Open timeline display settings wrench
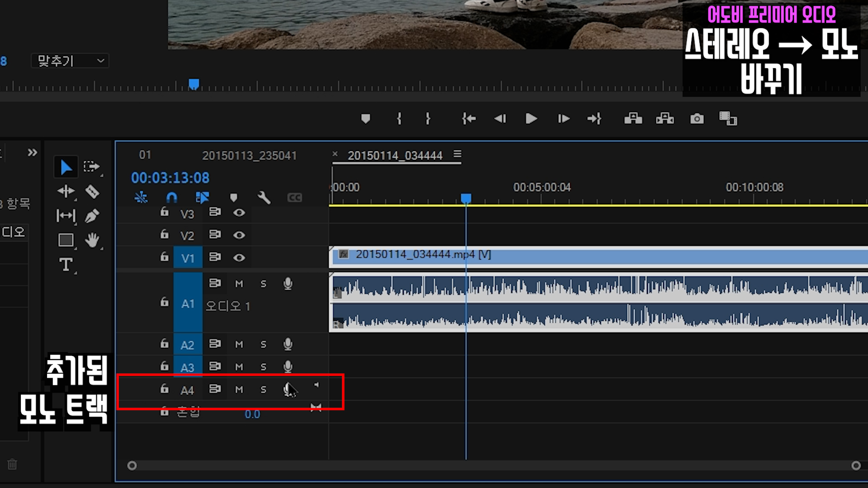 (264, 197)
